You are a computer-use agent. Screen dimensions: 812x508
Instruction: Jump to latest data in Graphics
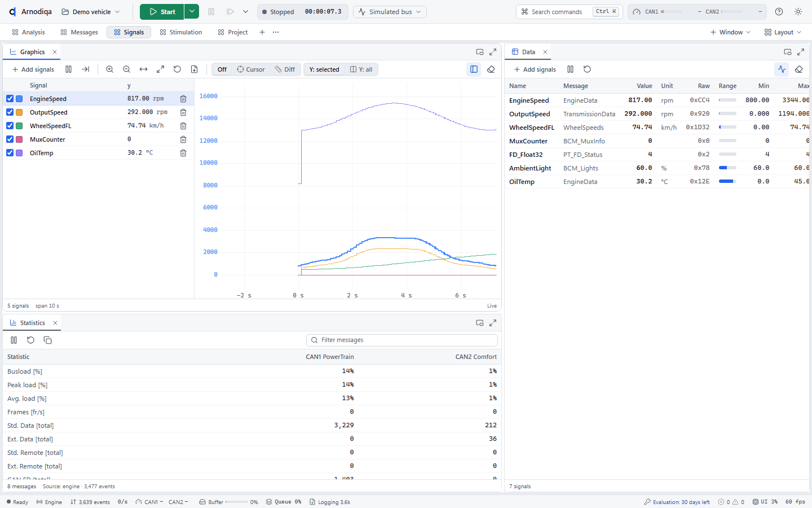pyautogui.click(x=86, y=69)
